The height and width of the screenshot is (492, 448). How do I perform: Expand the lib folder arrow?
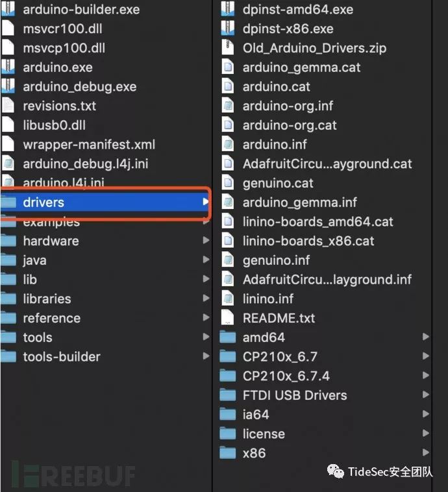coord(206,279)
